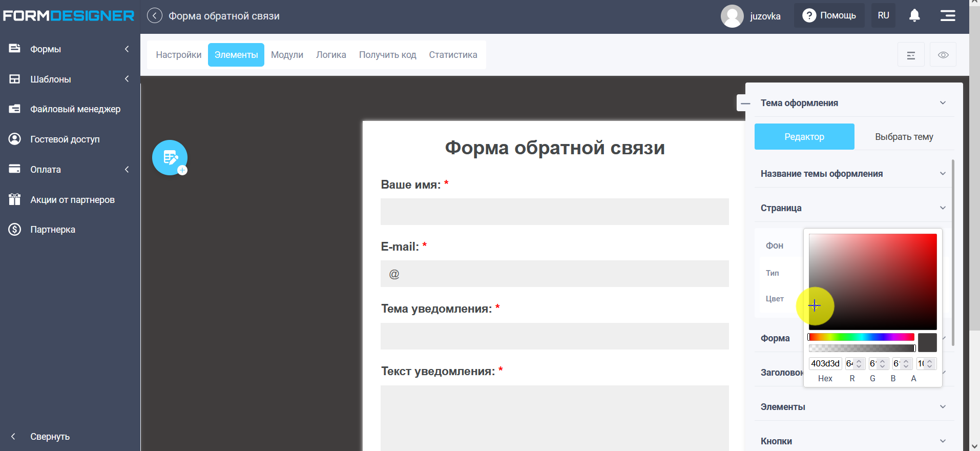Select the form title heading
The image size is (980, 451).
[x=555, y=148]
